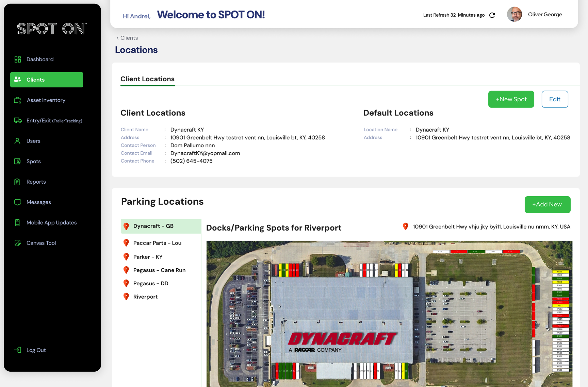Open the Messages chat bubble icon
This screenshot has width=588, height=387.
pyautogui.click(x=18, y=202)
